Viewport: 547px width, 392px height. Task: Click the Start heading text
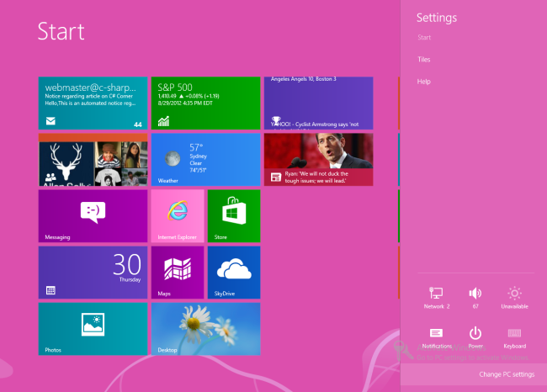(x=61, y=31)
